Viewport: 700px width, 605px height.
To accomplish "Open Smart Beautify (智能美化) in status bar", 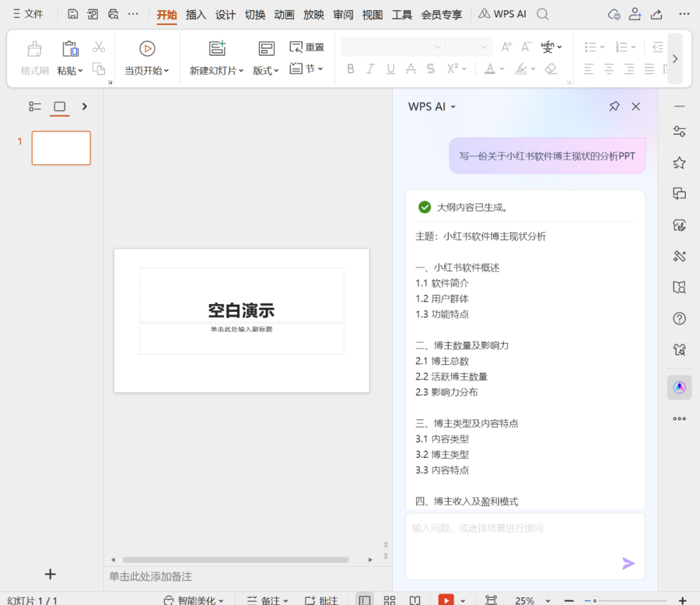I will tap(193, 600).
